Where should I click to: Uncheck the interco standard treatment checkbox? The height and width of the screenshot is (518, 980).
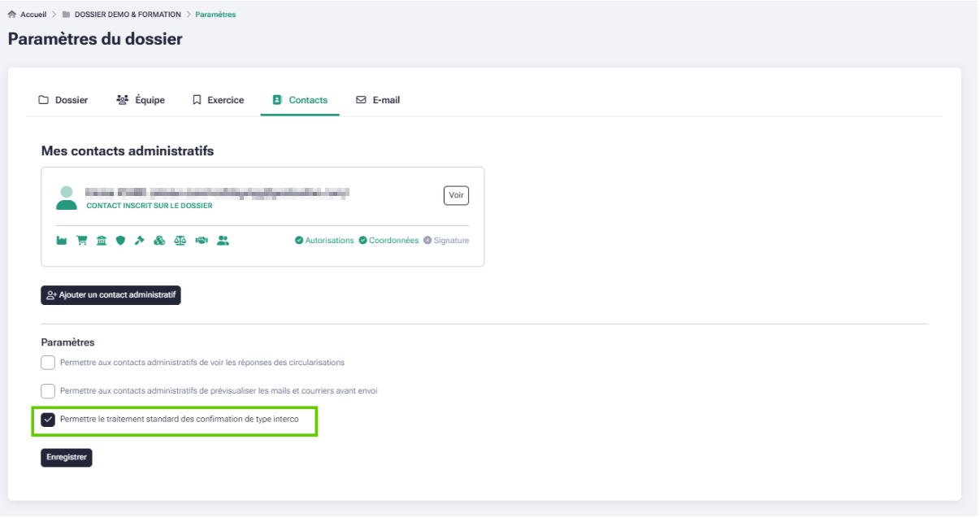click(x=48, y=420)
